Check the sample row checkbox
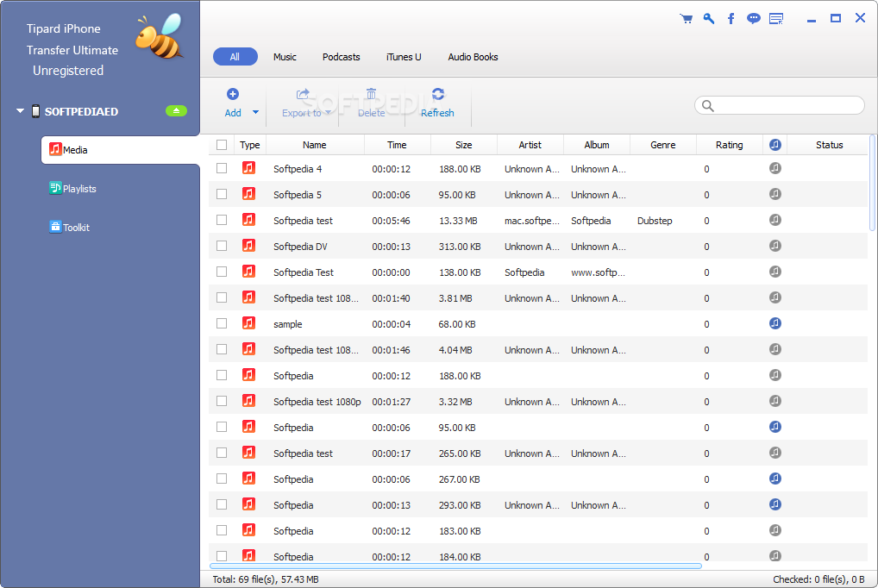Screen dimensions: 878x588 pos(222,323)
